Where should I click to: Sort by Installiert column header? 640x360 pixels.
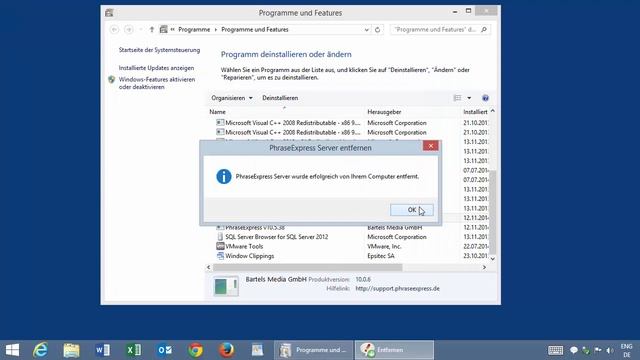[475, 112]
